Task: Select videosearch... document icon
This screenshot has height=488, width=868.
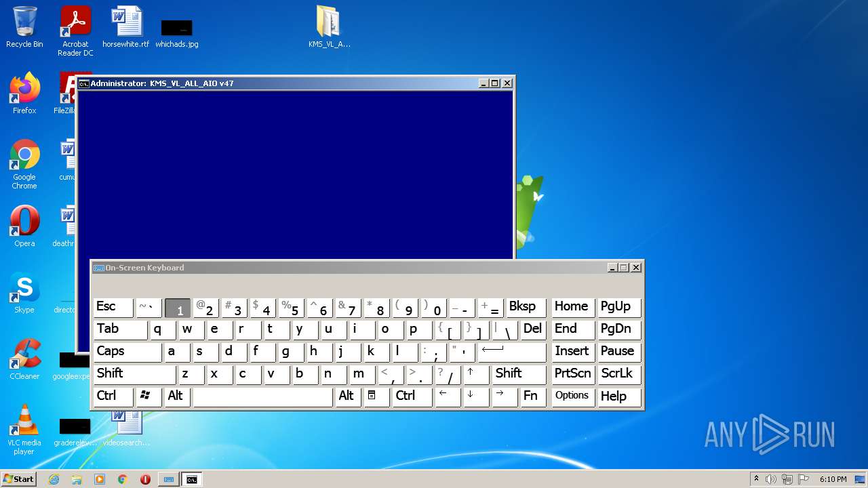Action: [126, 430]
